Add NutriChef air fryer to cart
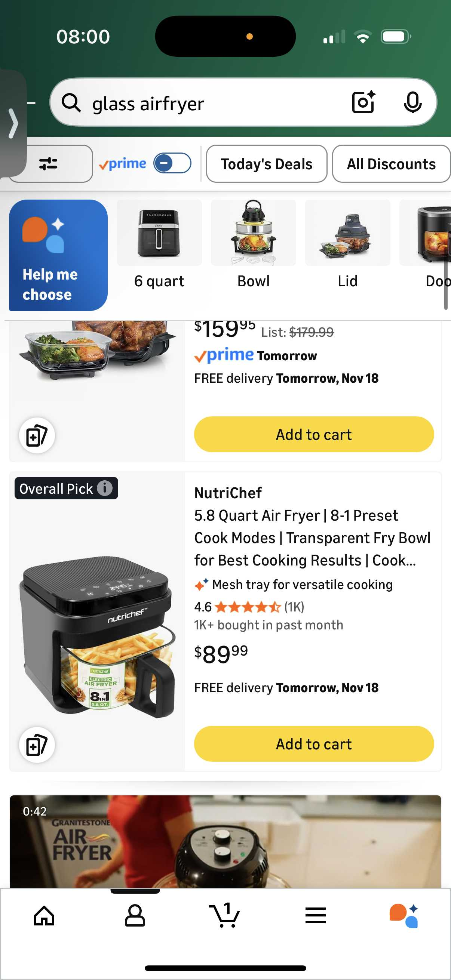The image size is (451, 980). coord(314,743)
